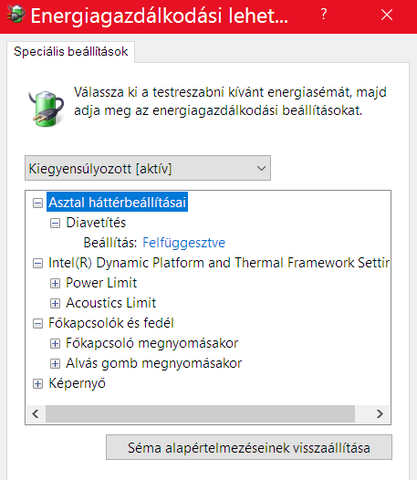This screenshot has width=417, height=480.
Task: Expand the Acoustics Limit item
Action: tap(55, 303)
